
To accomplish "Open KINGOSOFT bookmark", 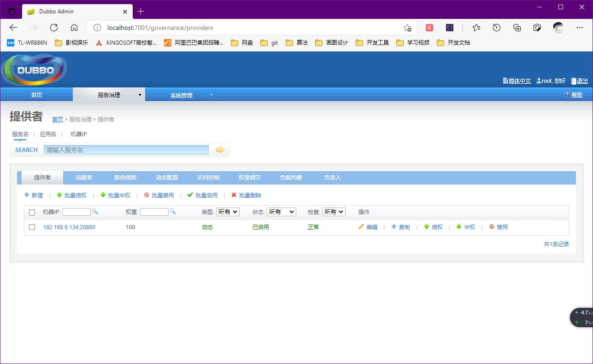I will 126,42.
